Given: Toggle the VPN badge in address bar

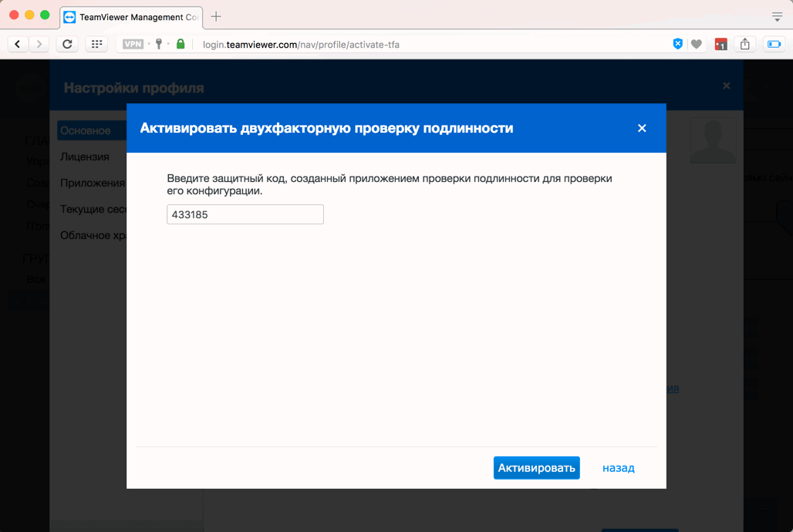Looking at the screenshot, I should 133,44.
